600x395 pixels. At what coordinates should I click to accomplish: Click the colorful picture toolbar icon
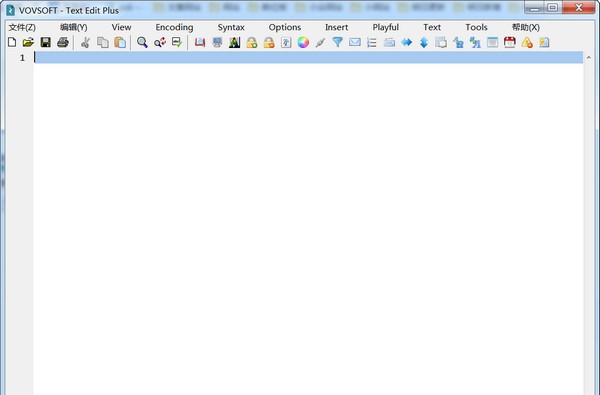click(235, 42)
